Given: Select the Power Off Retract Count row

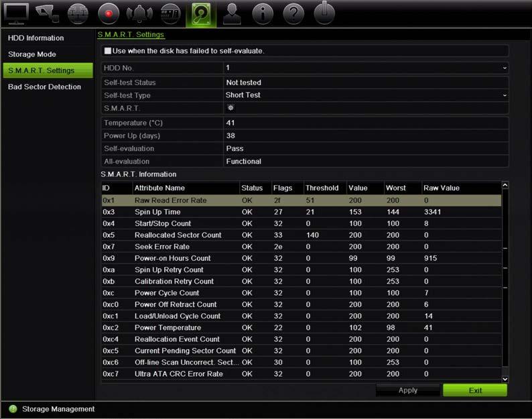Looking at the screenshot, I should 302,304.
